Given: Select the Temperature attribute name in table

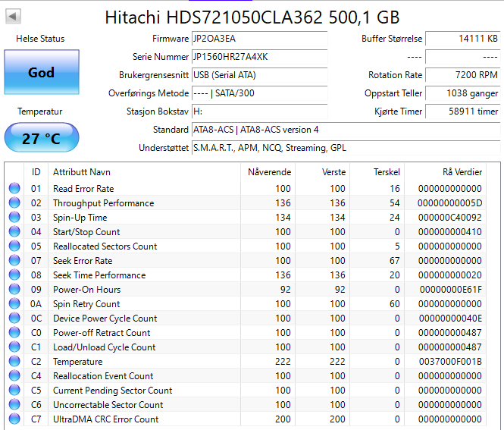Looking at the screenshot, I should coord(78,362).
